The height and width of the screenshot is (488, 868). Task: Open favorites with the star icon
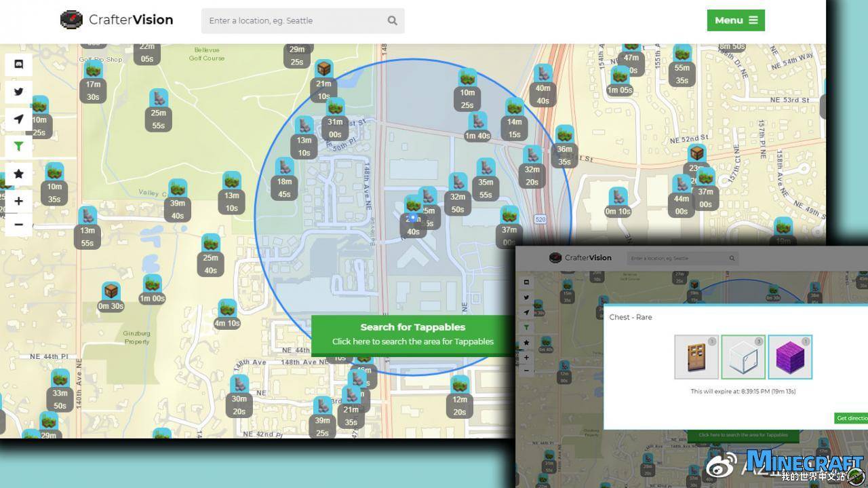click(19, 174)
